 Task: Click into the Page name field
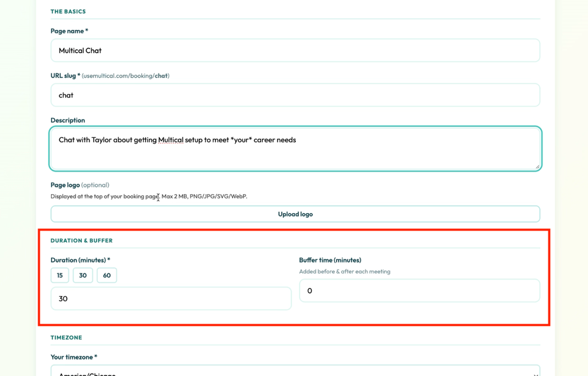coord(295,50)
